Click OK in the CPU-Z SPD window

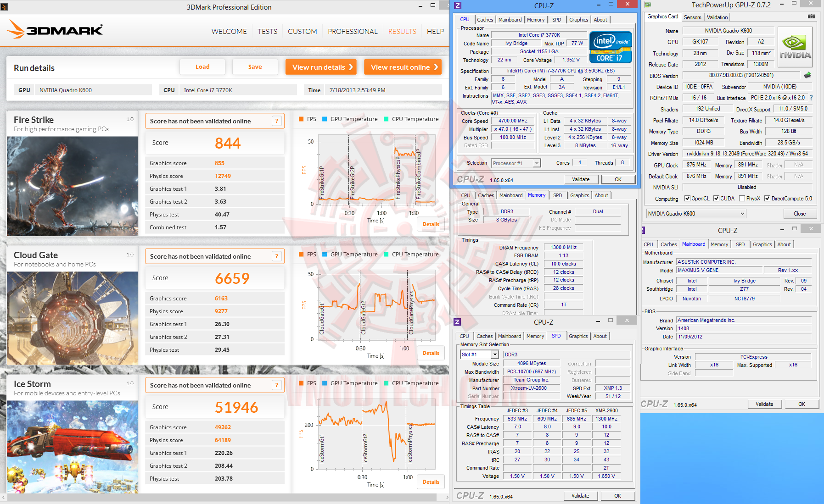click(617, 496)
